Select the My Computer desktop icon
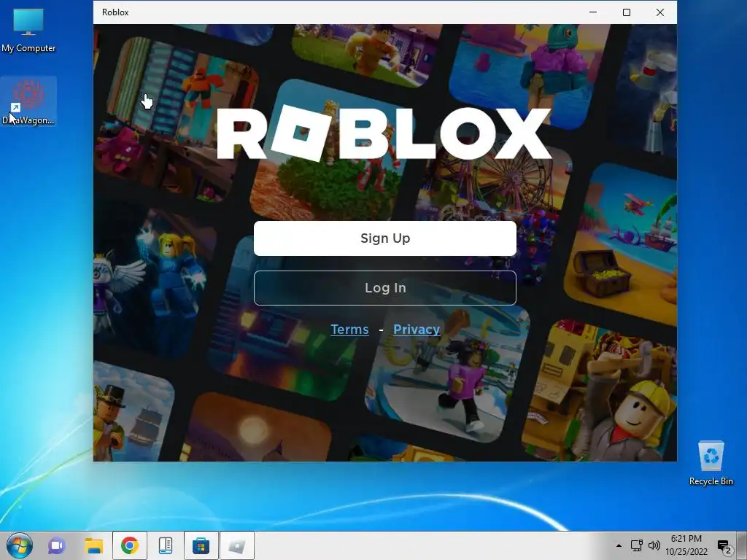The image size is (747, 560). tap(28, 31)
